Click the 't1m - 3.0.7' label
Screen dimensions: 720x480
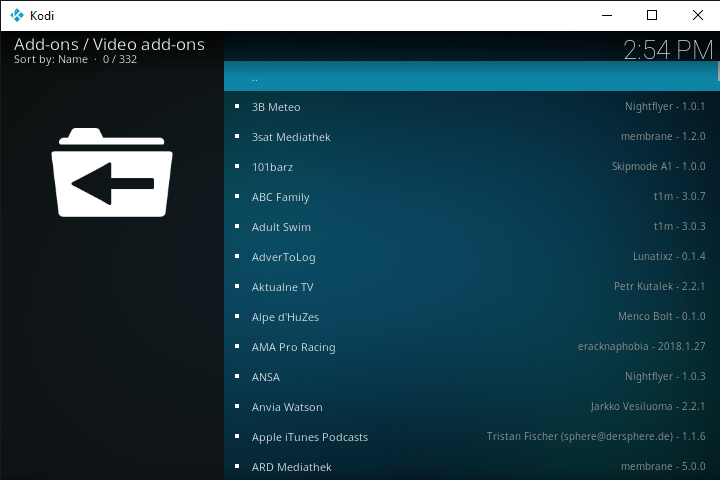(x=680, y=196)
